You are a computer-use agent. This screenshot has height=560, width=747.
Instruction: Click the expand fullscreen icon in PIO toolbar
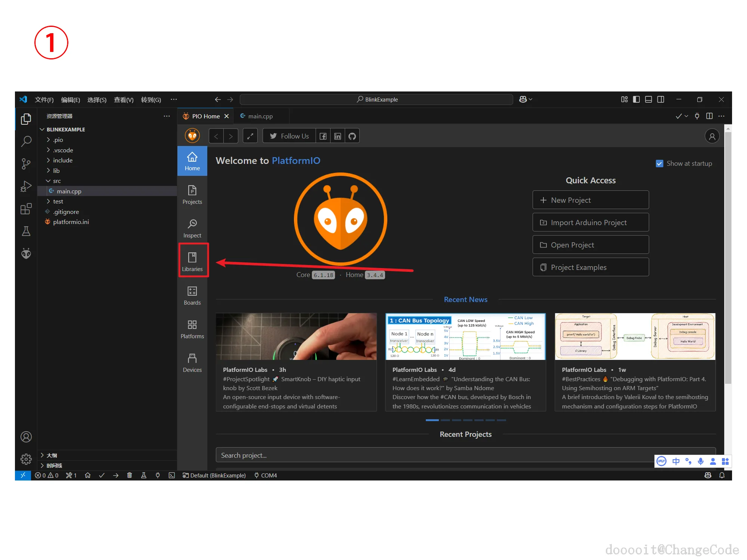250,136
